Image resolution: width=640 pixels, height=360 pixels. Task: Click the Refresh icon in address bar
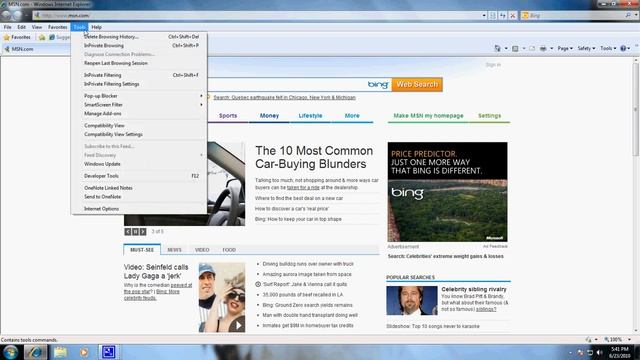pyautogui.click(x=503, y=16)
